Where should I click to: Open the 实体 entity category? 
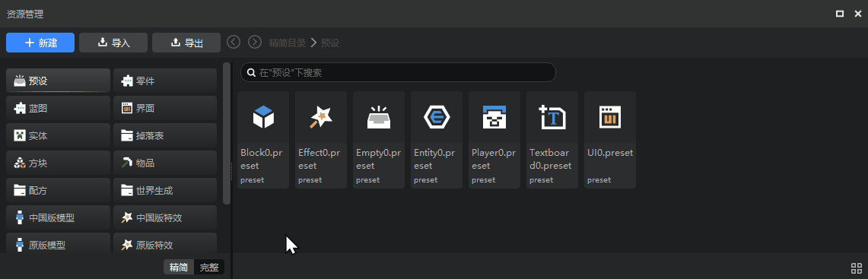tap(58, 135)
